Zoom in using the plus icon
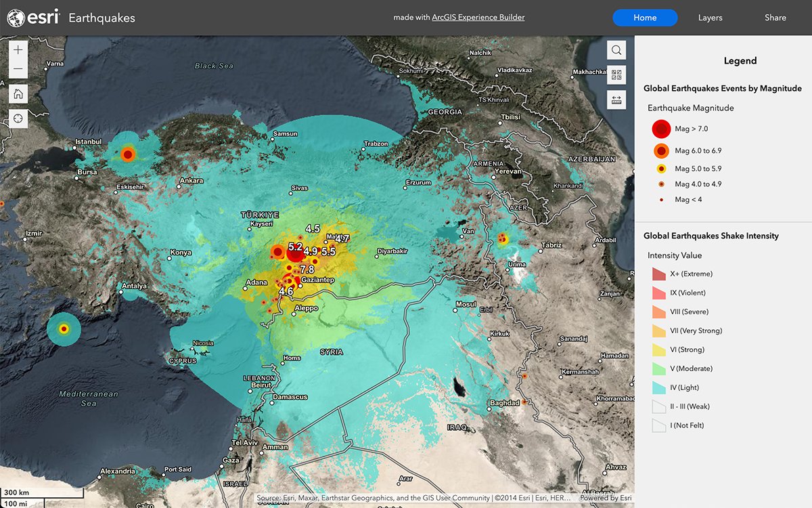 tap(18, 49)
